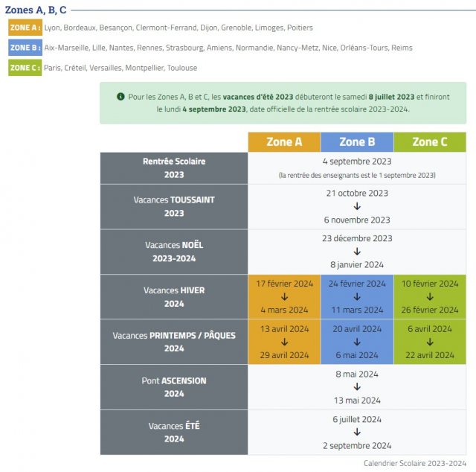Click the Zone A arrow in Vacances Hiver
This screenshot has width=476, height=472.
(x=284, y=296)
